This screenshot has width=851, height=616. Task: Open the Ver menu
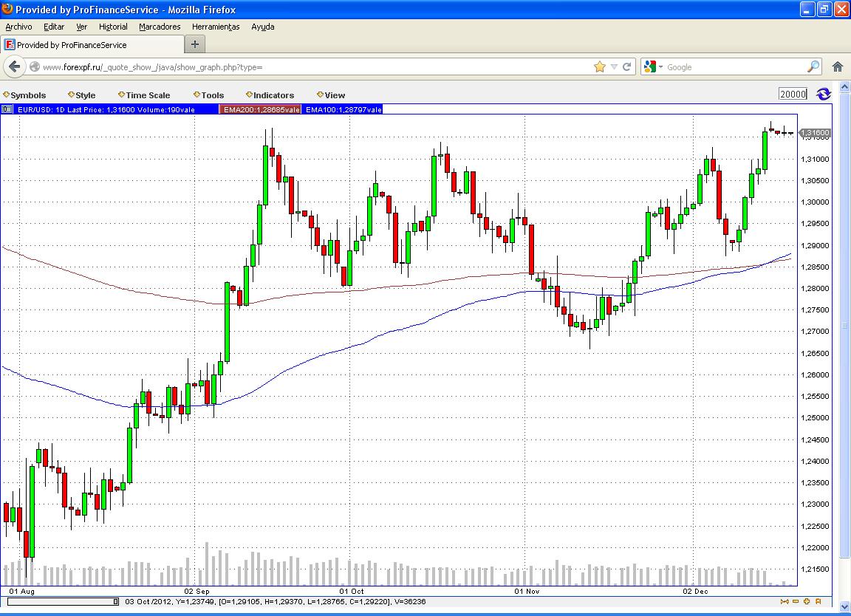81,27
